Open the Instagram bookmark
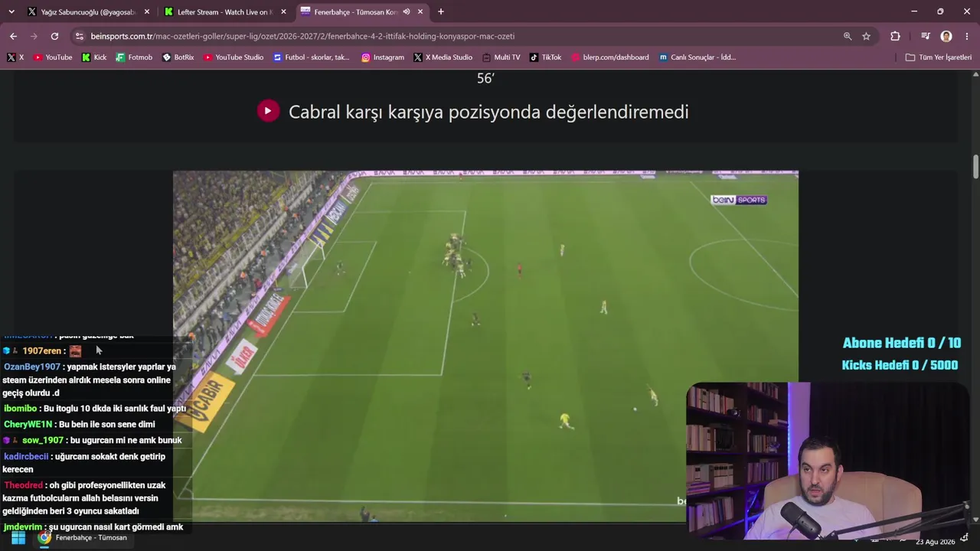 pyautogui.click(x=383, y=57)
